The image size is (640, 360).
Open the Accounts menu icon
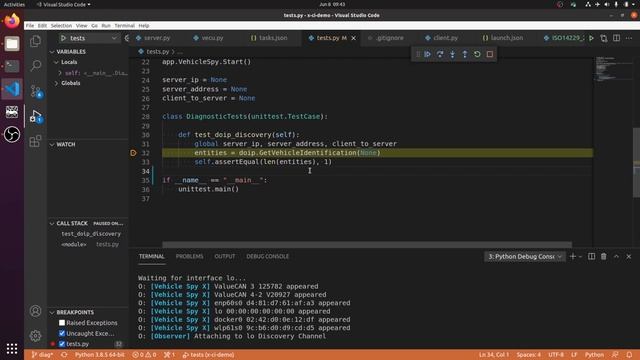[36, 311]
